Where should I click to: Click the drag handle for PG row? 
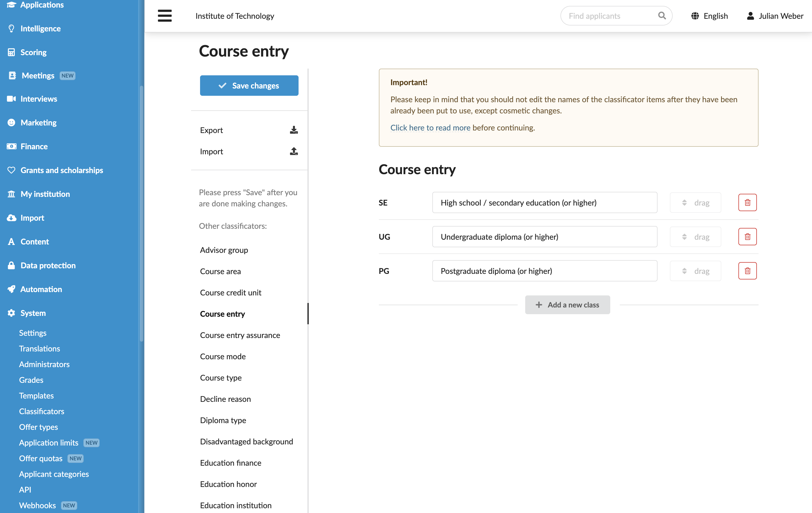(x=695, y=271)
